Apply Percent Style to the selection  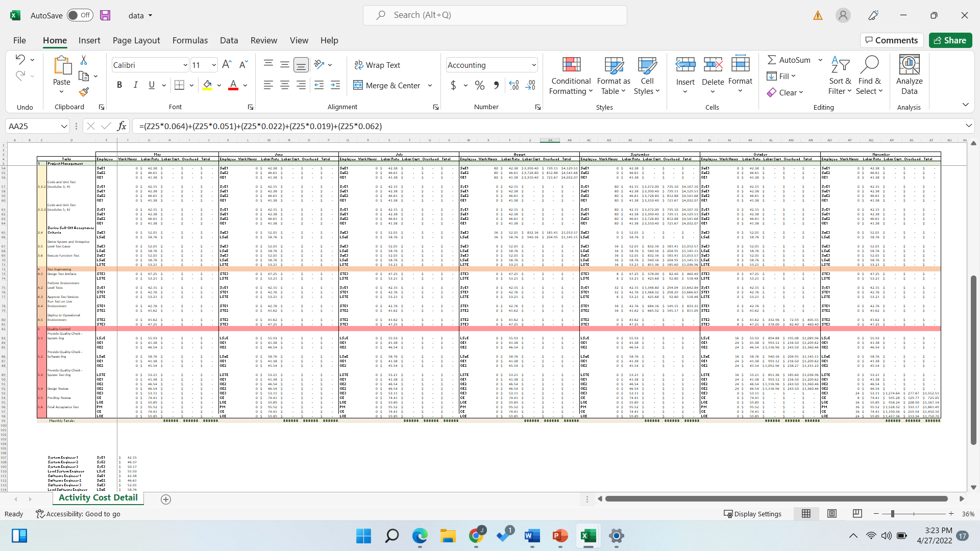click(x=479, y=85)
